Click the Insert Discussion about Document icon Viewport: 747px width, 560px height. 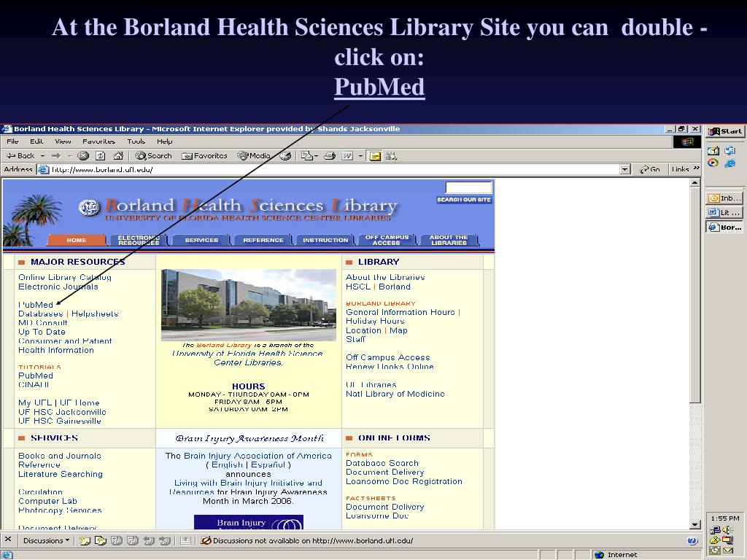pos(101,540)
